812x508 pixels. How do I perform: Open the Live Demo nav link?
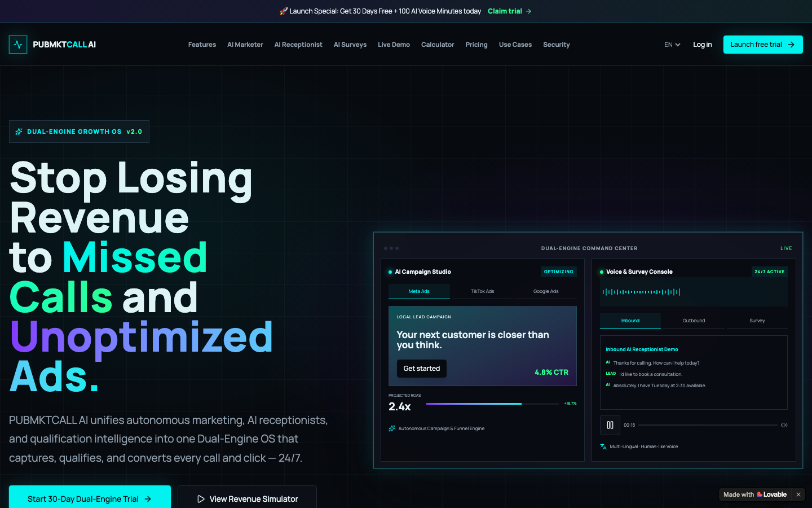(x=394, y=45)
